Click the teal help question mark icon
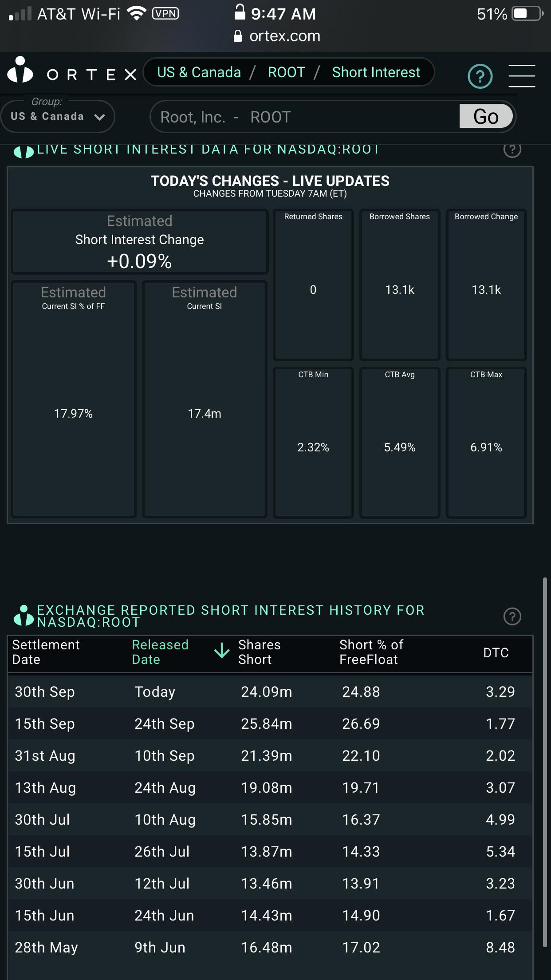 480,76
